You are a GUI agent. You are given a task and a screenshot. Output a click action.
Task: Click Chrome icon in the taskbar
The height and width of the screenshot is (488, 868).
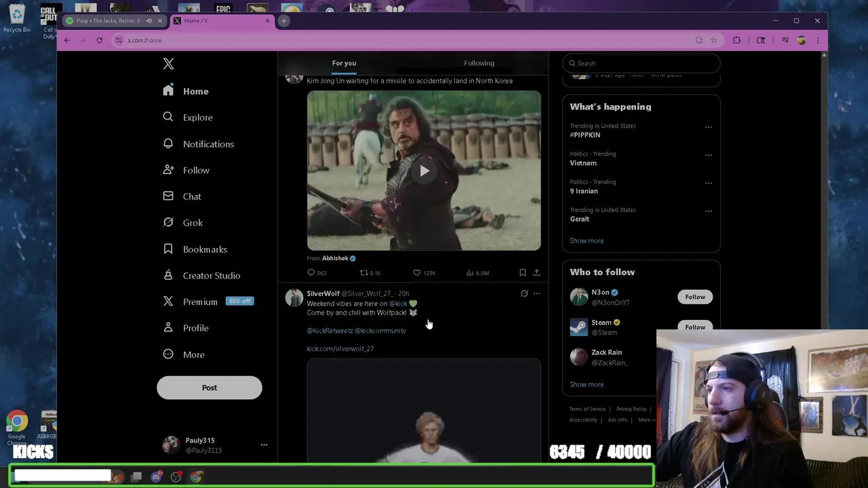[x=196, y=477]
